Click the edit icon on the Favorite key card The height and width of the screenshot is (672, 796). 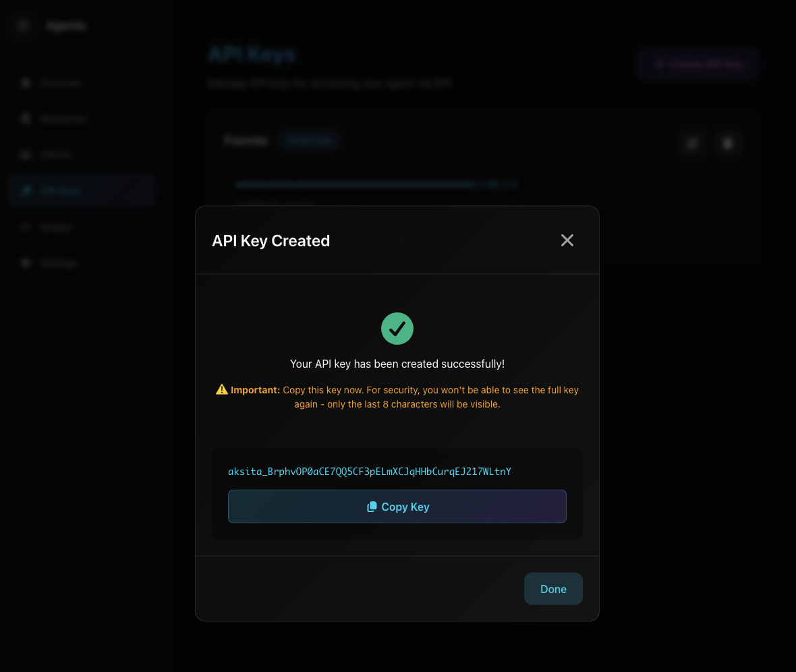point(692,143)
